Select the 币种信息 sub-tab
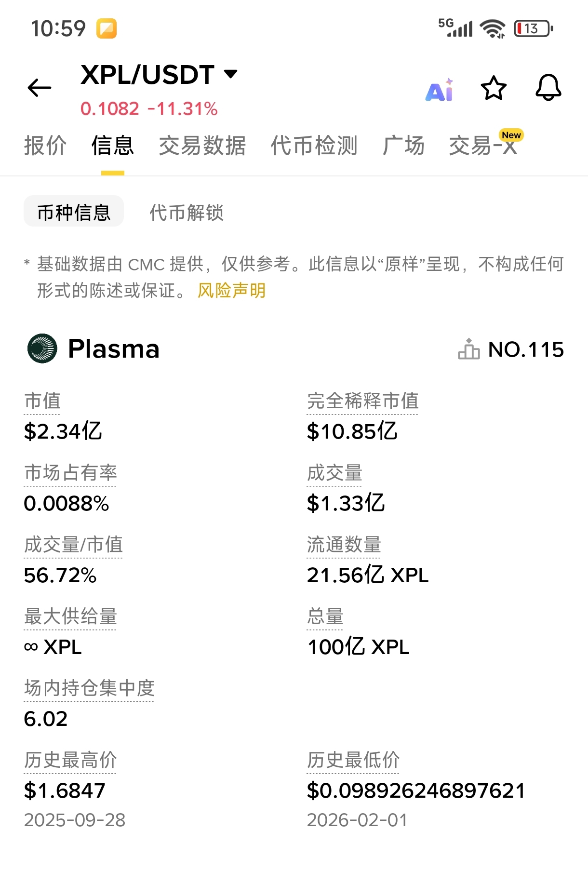This screenshot has height=870, width=588. click(74, 212)
